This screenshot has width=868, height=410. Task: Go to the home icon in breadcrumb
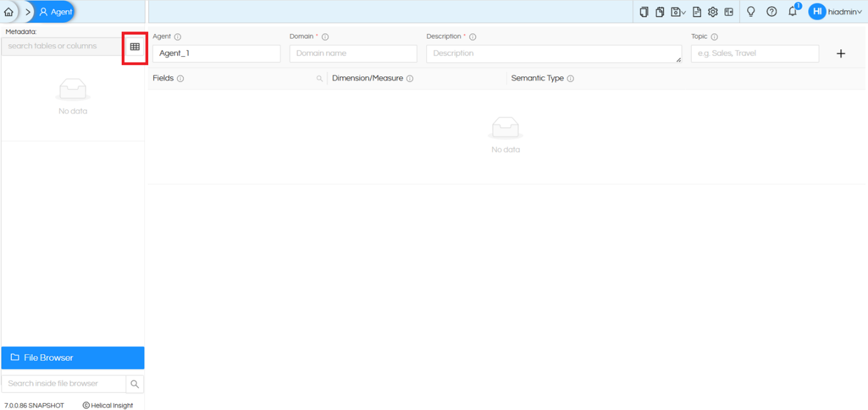(8, 12)
